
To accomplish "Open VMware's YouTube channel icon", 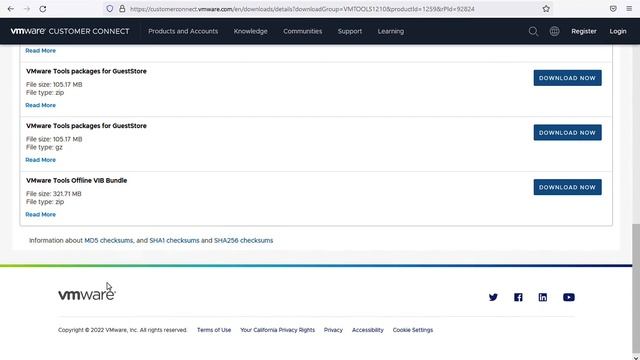I will coord(569,297).
